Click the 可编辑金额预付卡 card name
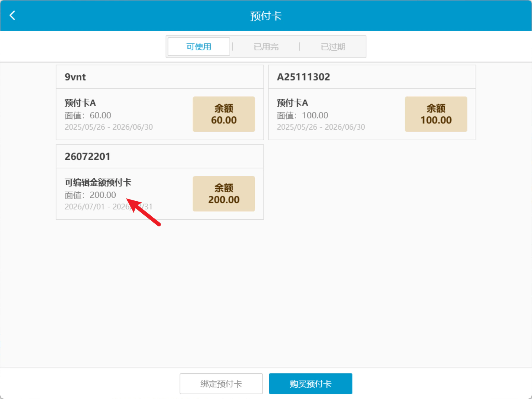This screenshot has width=532, height=399. (98, 182)
